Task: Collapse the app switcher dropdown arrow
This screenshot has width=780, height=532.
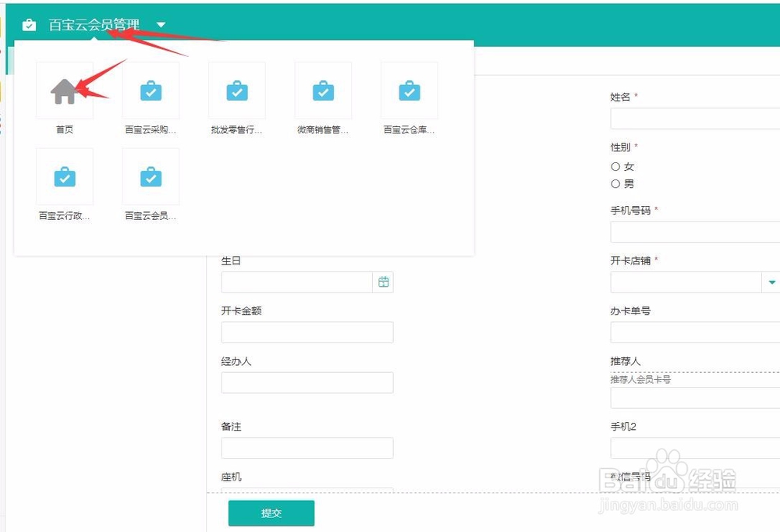Action: (161, 24)
